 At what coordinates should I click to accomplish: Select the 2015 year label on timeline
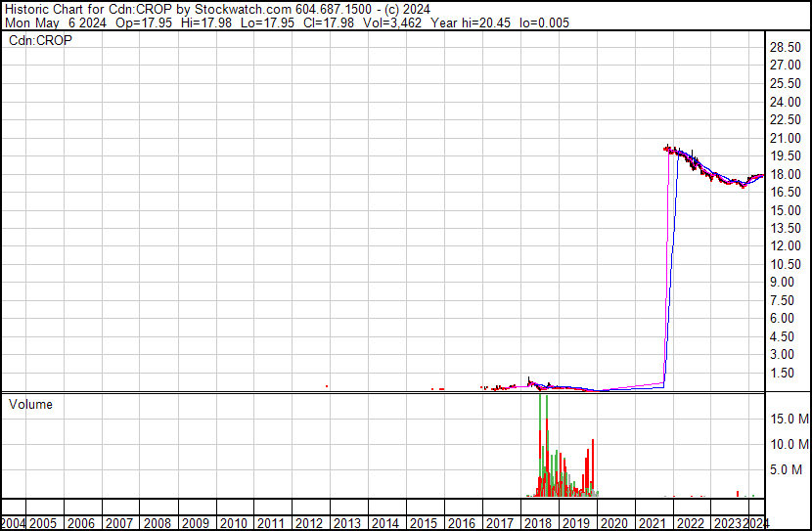424,523
